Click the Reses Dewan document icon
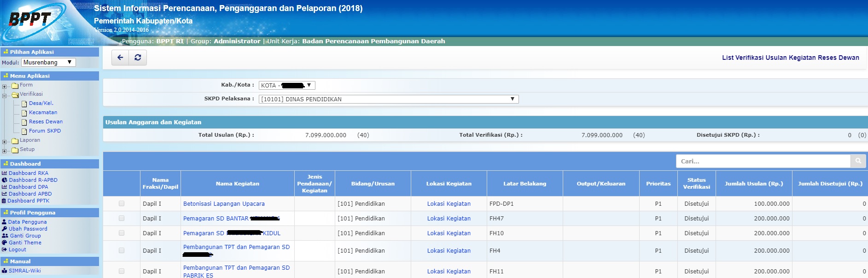 pos(24,122)
